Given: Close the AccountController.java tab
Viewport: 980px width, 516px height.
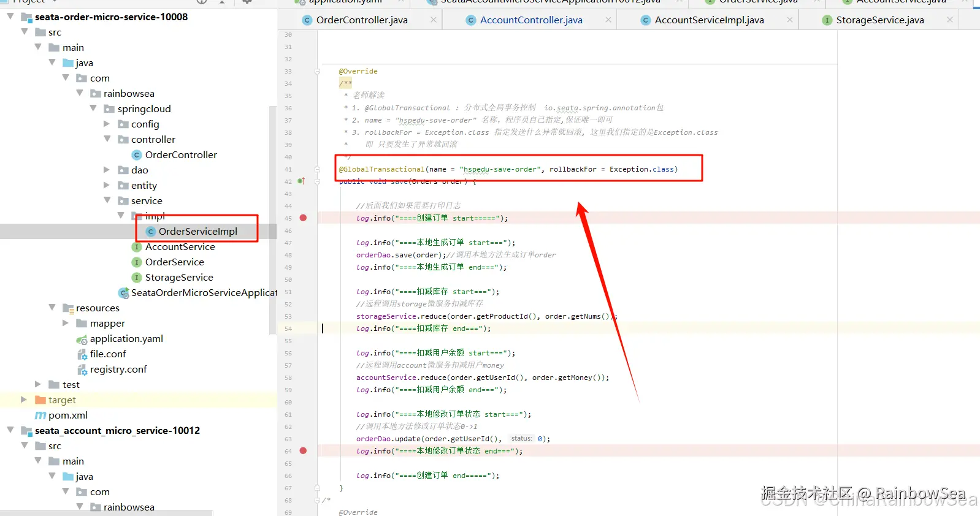Looking at the screenshot, I should click(608, 20).
